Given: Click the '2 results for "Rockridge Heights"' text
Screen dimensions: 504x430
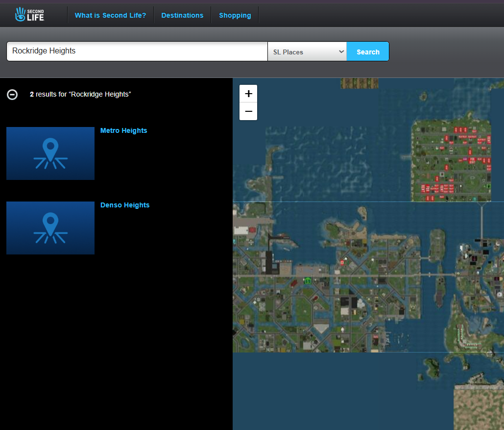Looking at the screenshot, I should coord(80,94).
